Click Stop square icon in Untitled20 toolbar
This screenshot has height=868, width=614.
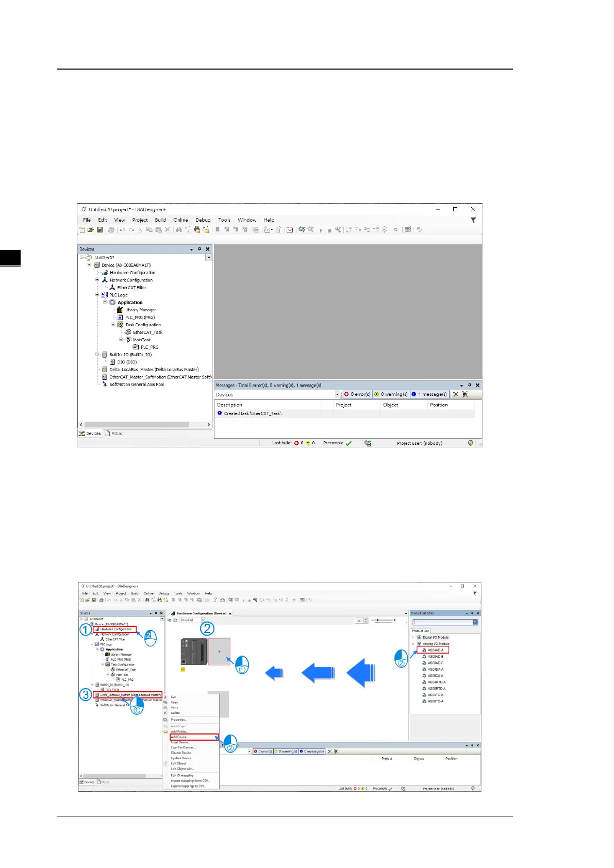pyautogui.click(x=329, y=230)
